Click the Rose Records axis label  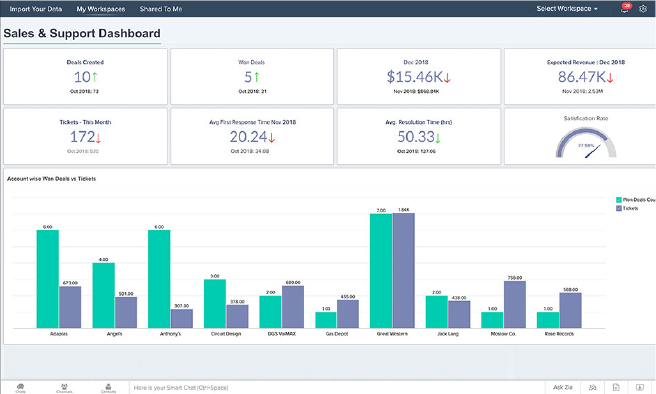coord(559,334)
